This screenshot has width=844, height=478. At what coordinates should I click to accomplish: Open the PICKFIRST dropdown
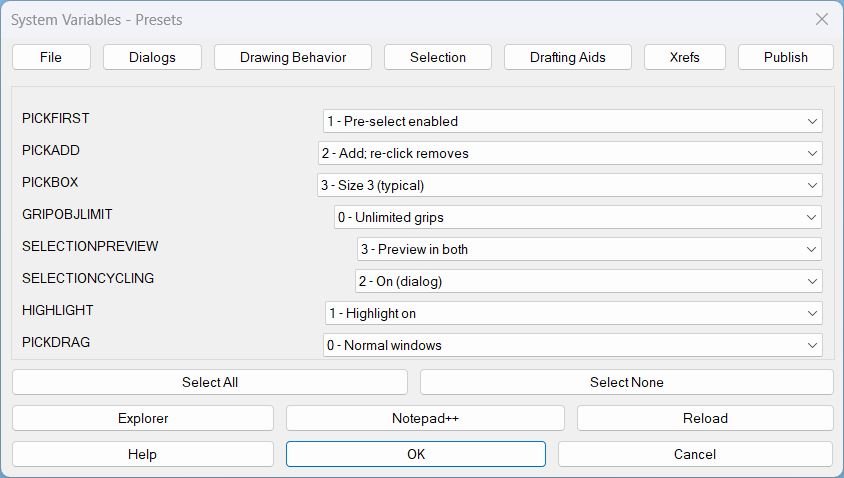pyautogui.click(x=572, y=121)
